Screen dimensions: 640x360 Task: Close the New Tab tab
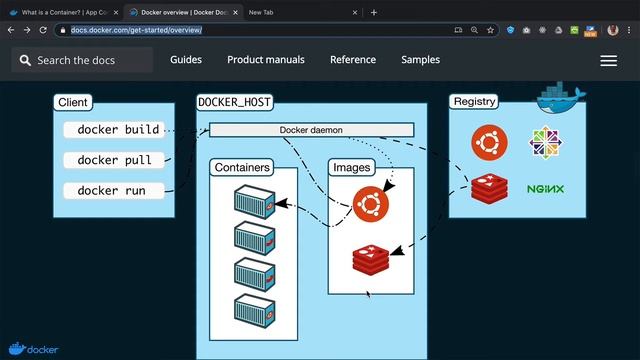tap(355, 13)
